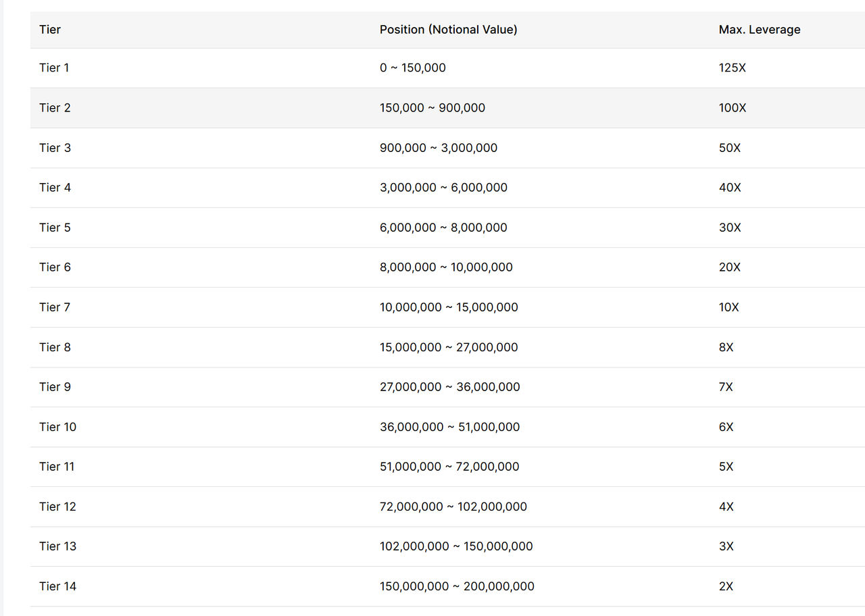Click the Position (Notional Value) column header
The image size is (865, 616).
448,30
